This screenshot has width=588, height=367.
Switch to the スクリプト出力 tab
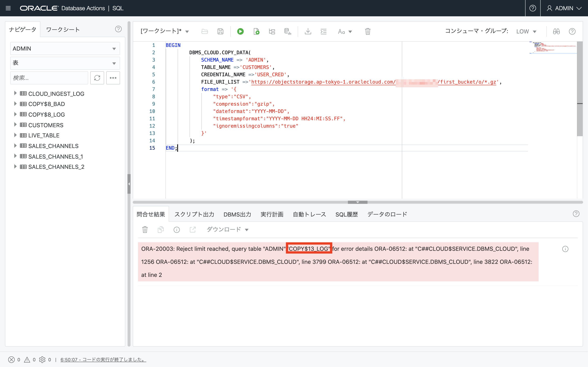point(194,214)
